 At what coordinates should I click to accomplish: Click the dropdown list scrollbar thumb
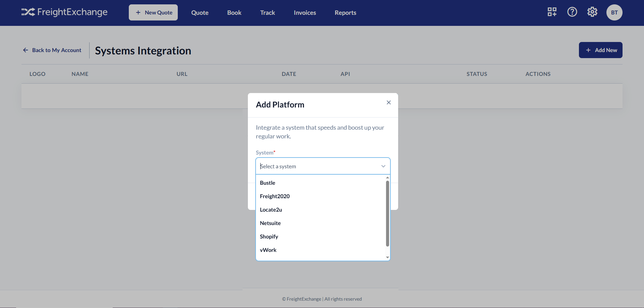point(387,214)
